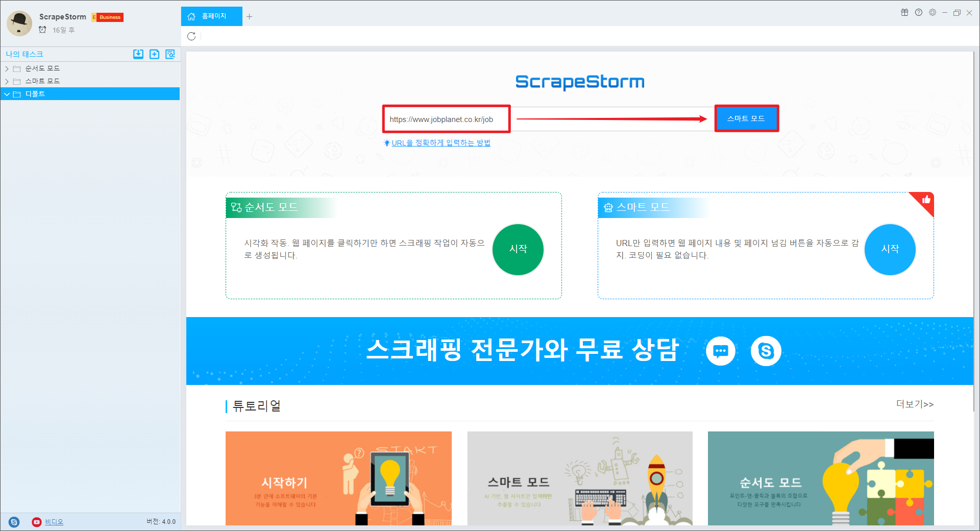Open a new tab with plus button
The height and width of the screenshot is (531, 980).
[x=249, y=16]
